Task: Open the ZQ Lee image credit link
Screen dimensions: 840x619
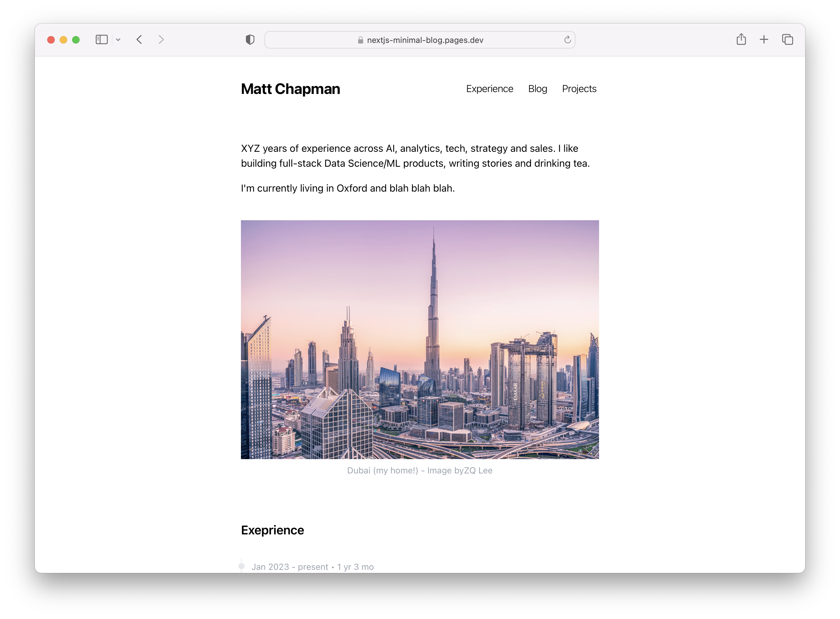Action: pyautogui.click(x=478, y=471)
